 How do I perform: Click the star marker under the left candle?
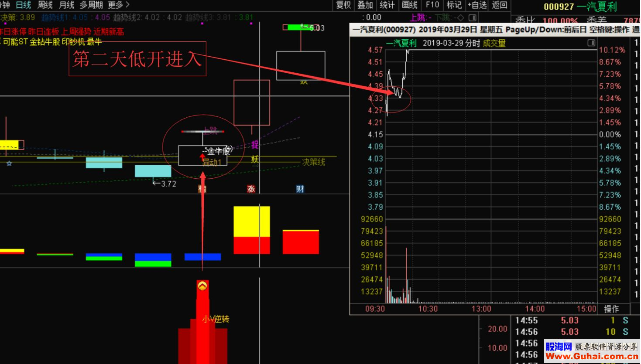[x=9, y=163]
